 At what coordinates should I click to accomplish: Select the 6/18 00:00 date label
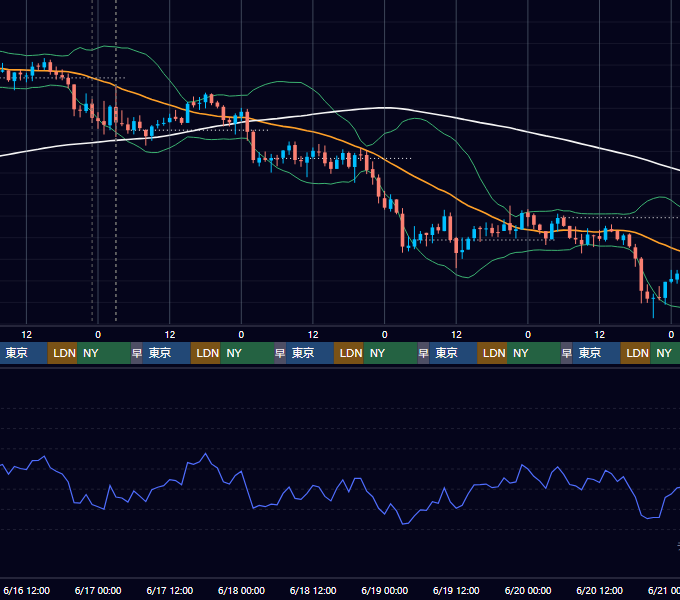pyautogui.click(x=242, y=590)
